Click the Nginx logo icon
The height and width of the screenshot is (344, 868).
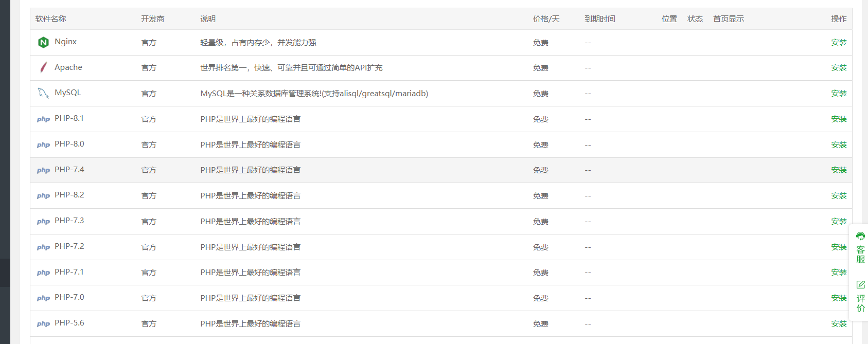(43, 42)
